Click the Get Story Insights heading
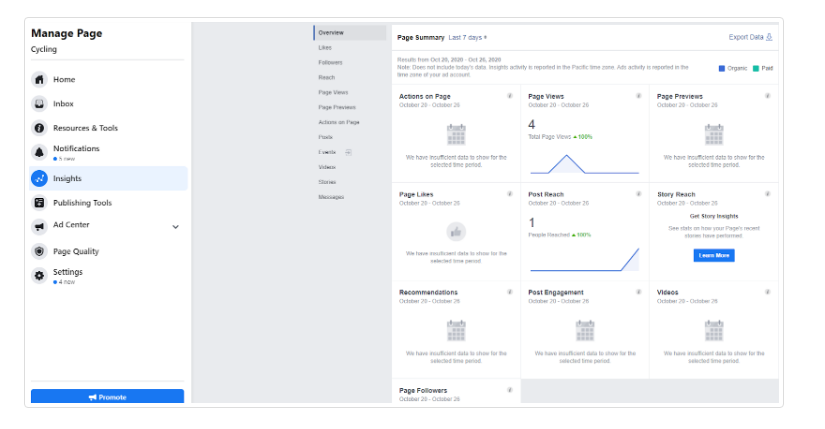The image size is (825, 429). pyautogui.click(x=713, y=216)
